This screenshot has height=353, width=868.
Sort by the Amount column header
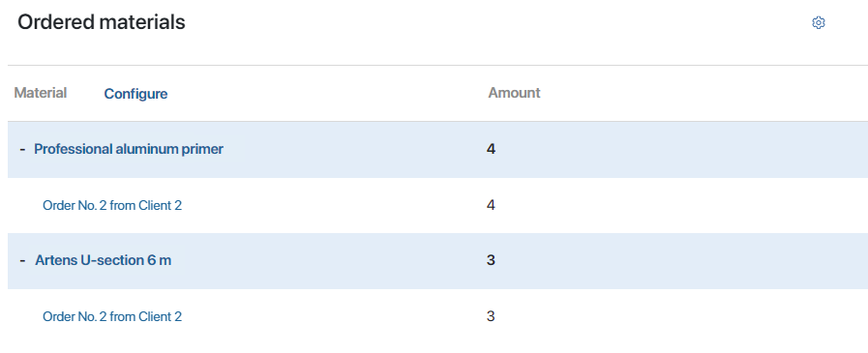(x=514, y=93)
